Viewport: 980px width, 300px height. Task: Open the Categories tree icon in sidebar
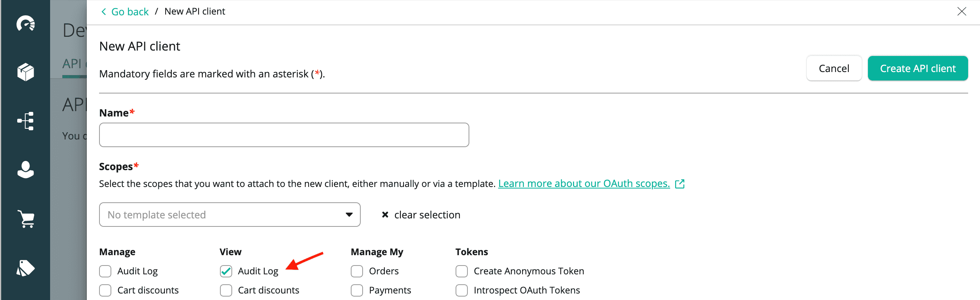tap(26, 121)
